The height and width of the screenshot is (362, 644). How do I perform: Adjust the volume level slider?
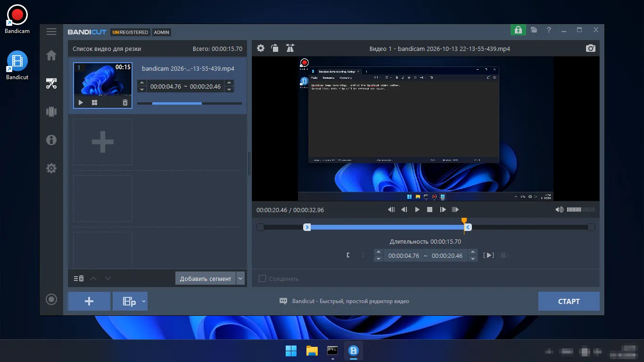581,210
